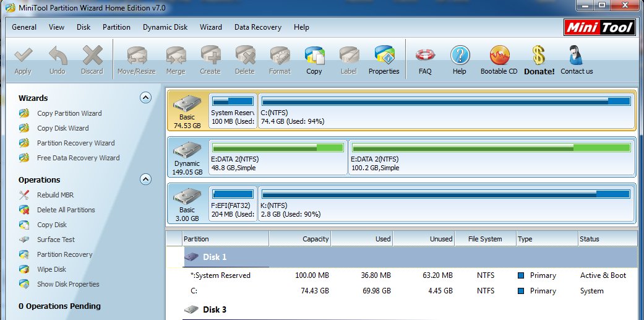Open the Partition menu
644x320 pixels.
pos(117,27)
